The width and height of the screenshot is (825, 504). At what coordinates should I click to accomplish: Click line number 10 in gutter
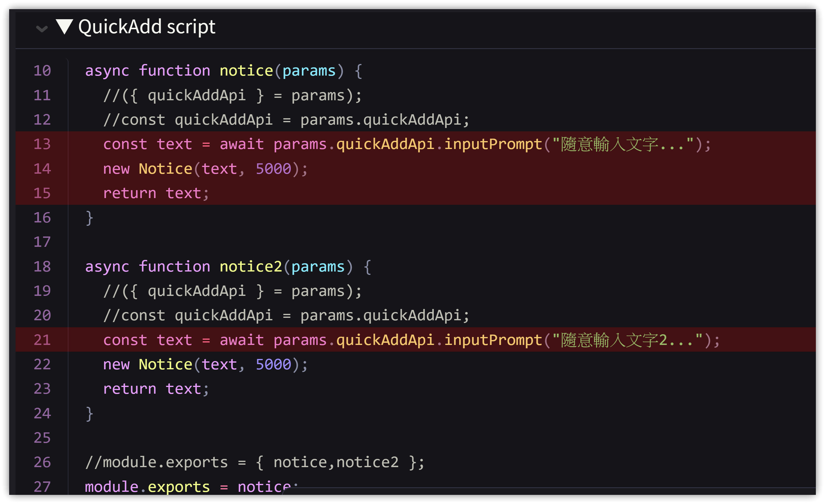42,71
